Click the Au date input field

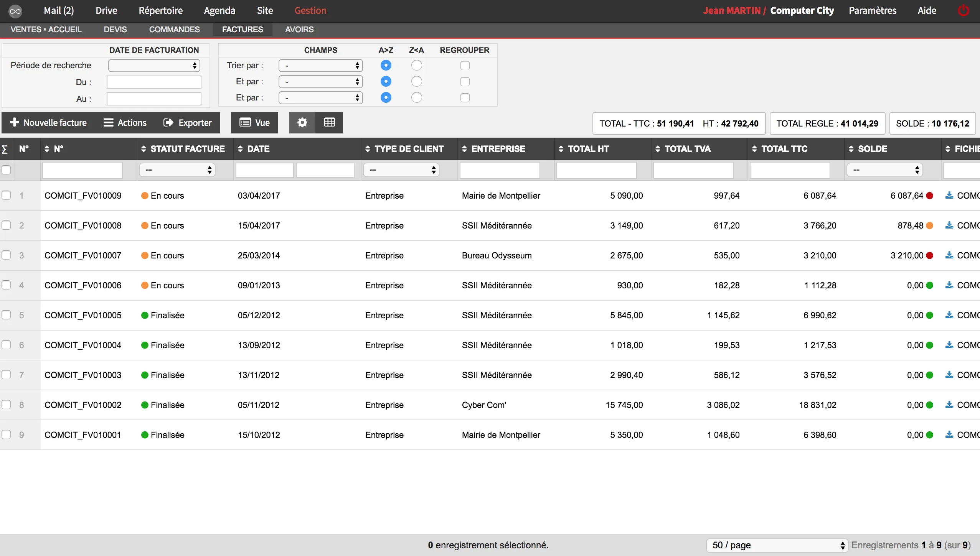154,99
